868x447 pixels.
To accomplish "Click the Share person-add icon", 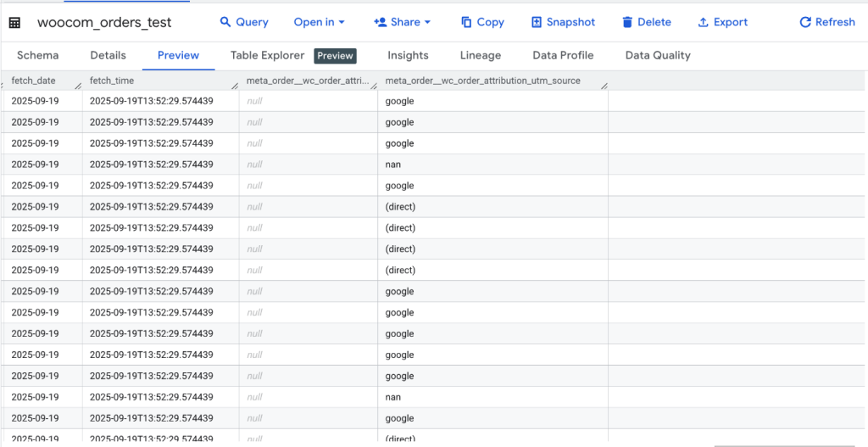I will click(380, 22).
